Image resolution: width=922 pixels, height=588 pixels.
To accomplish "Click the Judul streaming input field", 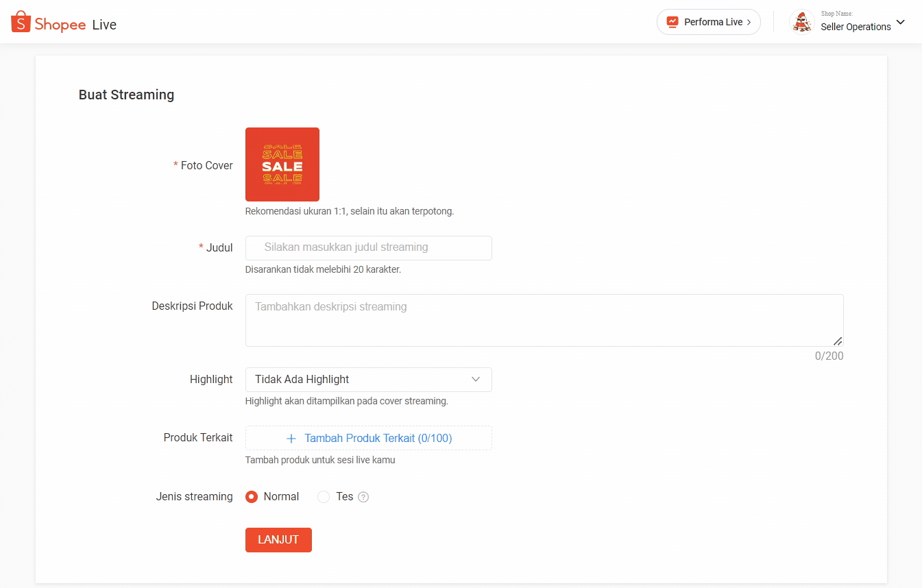I will [368, 248].
